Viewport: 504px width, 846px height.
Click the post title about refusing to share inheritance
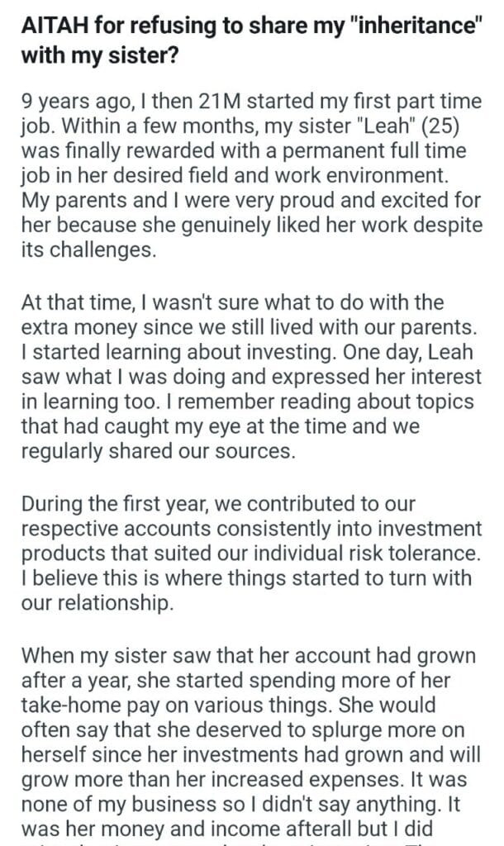(x=248, y=41)
